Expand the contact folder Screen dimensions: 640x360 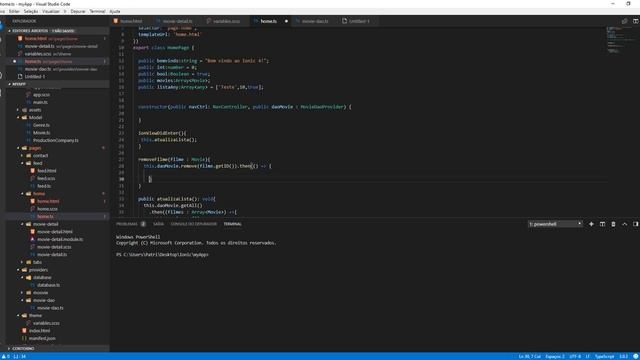point(22,156)
